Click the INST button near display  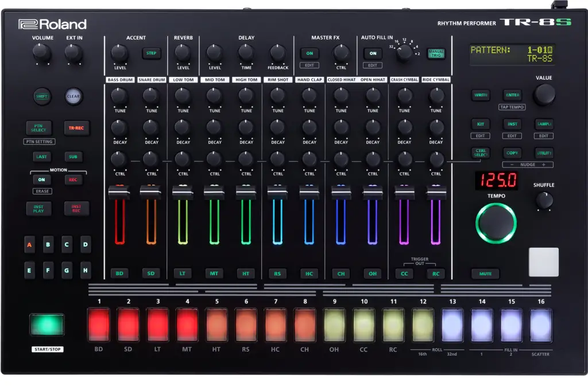click(512, 124)
